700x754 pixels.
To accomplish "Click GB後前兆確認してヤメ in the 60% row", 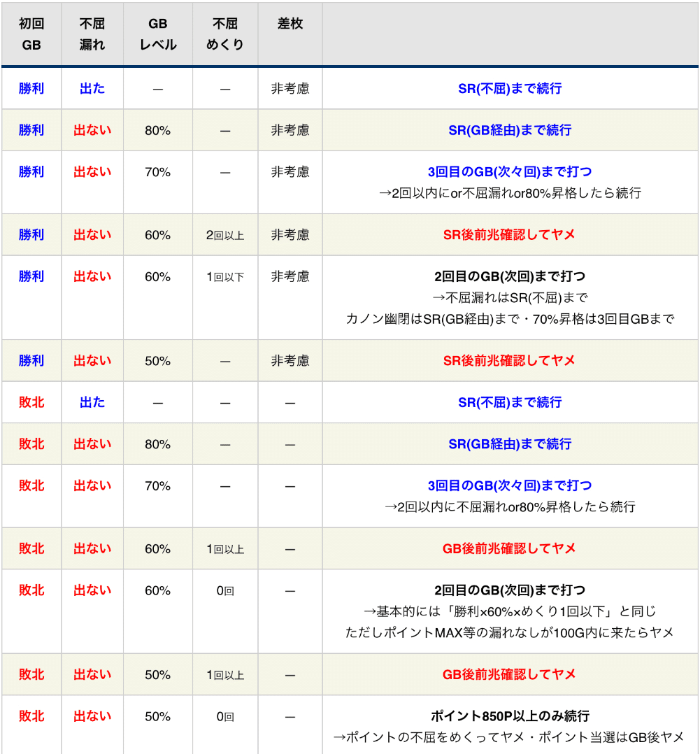I will 509,548.
